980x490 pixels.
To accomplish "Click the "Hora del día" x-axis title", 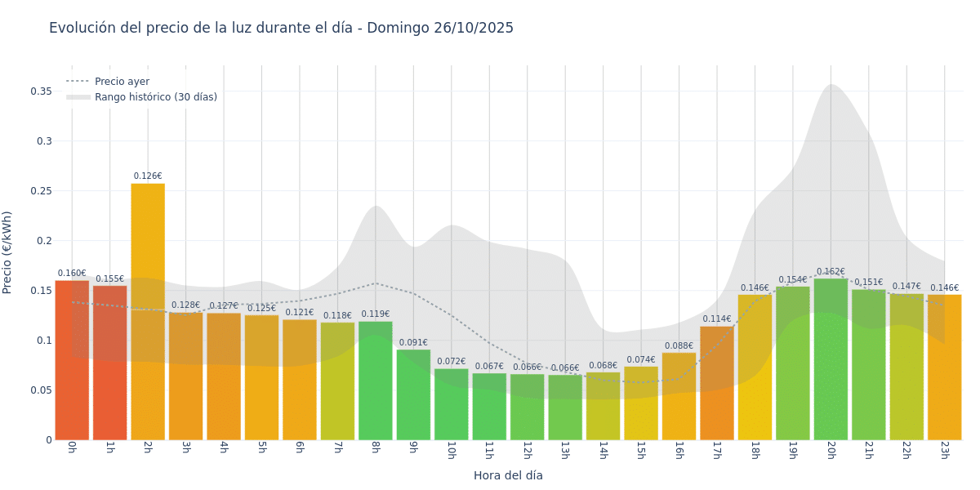I will click(508, 475).
